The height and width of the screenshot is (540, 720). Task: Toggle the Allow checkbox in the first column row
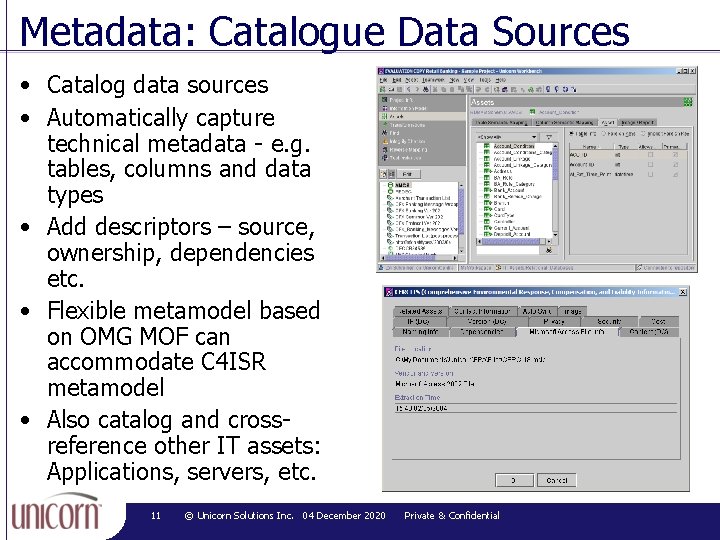(650, 155)
